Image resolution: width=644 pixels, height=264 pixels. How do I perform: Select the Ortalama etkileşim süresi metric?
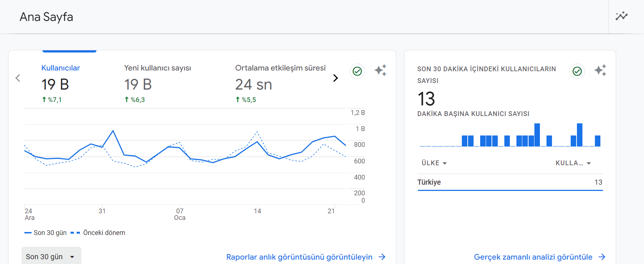280,84
